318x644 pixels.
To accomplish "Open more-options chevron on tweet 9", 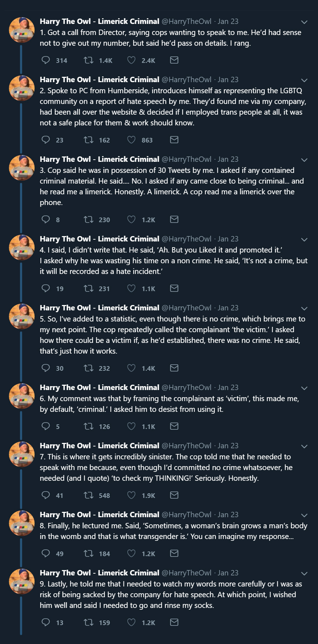I will pos(304,574).
